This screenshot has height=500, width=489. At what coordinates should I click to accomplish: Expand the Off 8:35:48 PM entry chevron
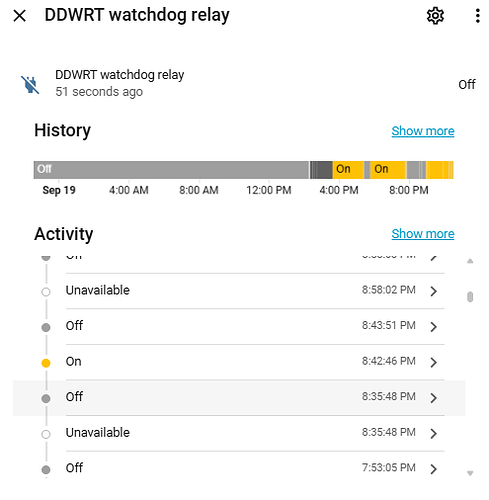[433, 398]
